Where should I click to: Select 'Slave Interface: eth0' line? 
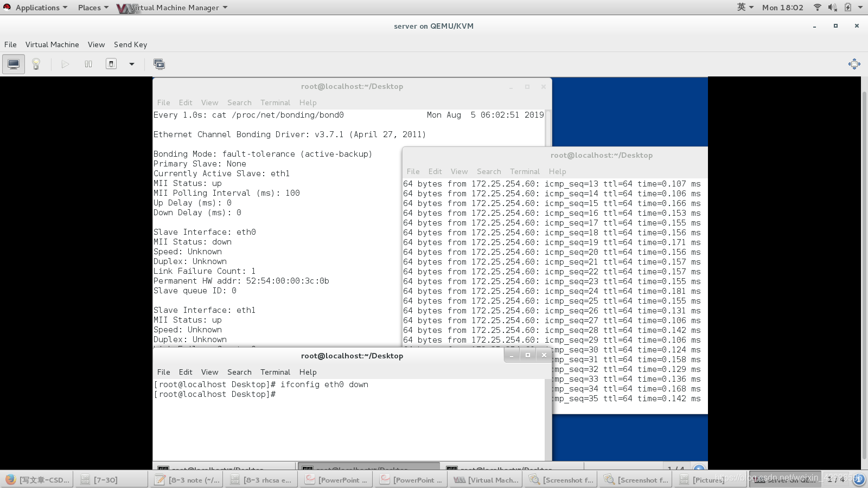tap(205, 232)
